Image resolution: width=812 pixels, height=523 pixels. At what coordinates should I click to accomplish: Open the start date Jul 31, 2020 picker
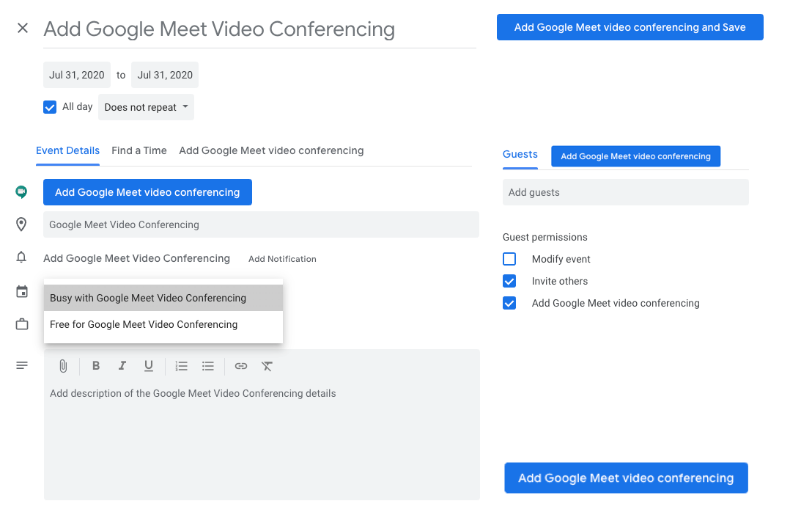coord(77,75)
